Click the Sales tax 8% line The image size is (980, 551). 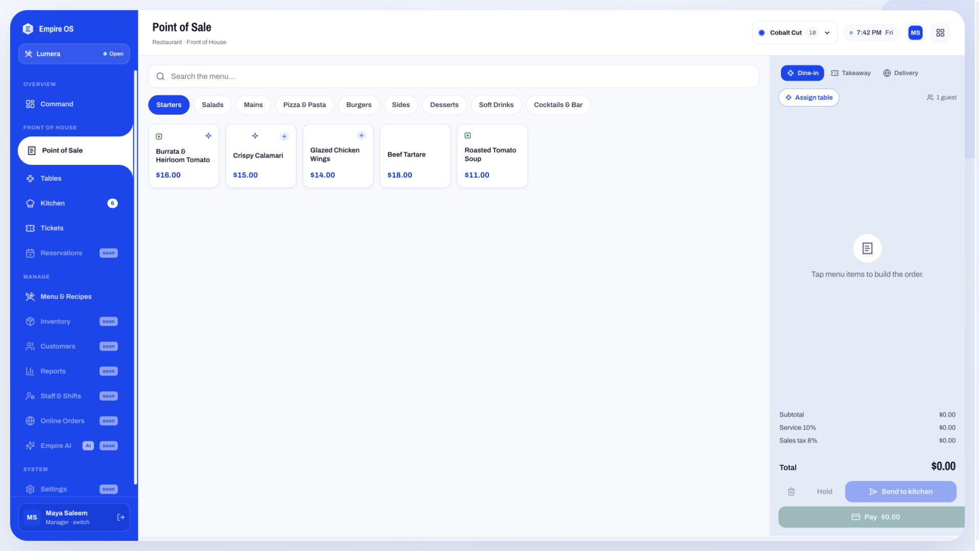(x=867, y=441)
